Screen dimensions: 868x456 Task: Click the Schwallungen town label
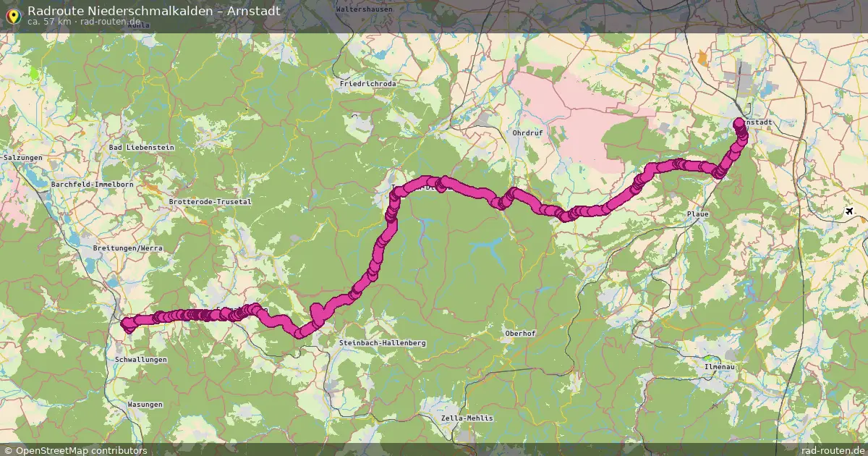coord(141,360)
